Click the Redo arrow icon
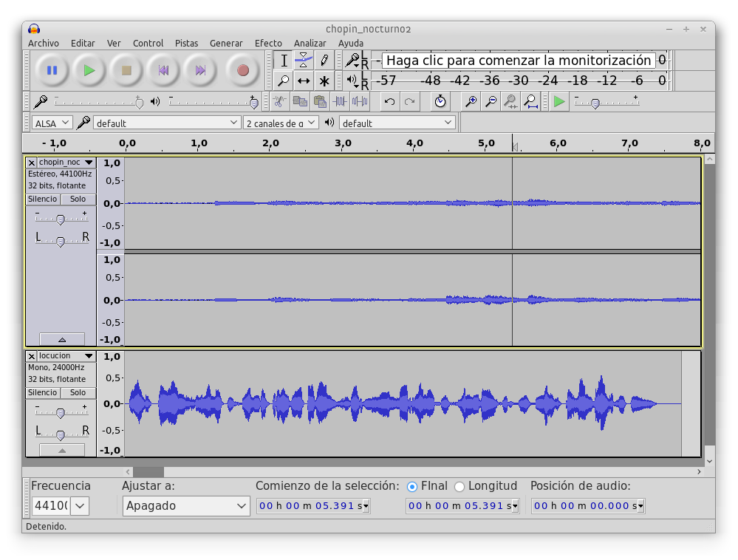The image size is (738, 560). point(409,101)
